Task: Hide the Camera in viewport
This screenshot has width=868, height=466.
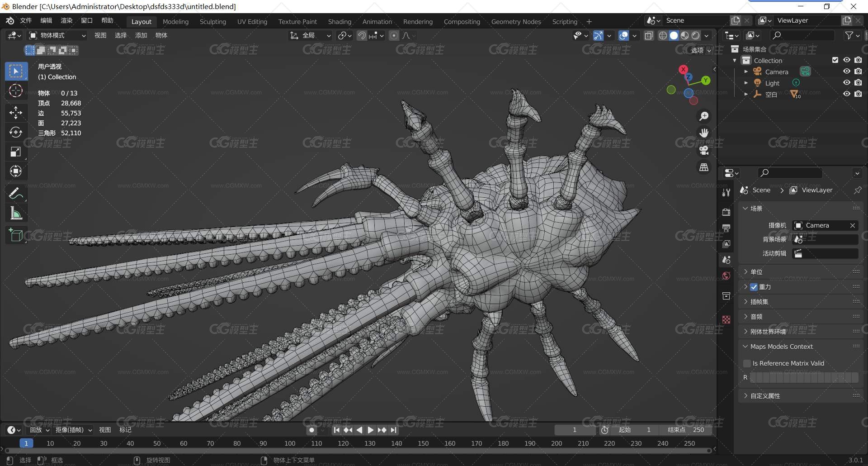Action: (846, 71)
